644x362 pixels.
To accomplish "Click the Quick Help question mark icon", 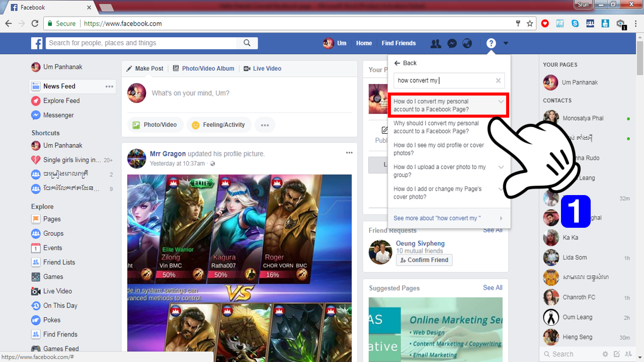I will pos(491,44).
